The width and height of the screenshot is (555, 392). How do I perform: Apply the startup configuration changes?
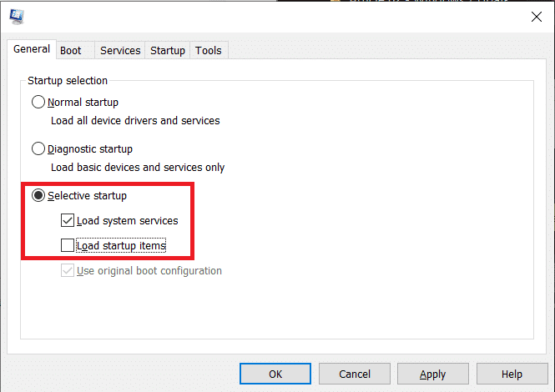432,374
